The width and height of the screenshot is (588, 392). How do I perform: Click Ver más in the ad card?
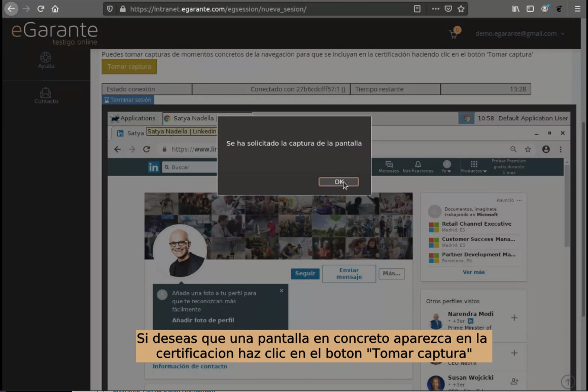[x=473, y=272]
